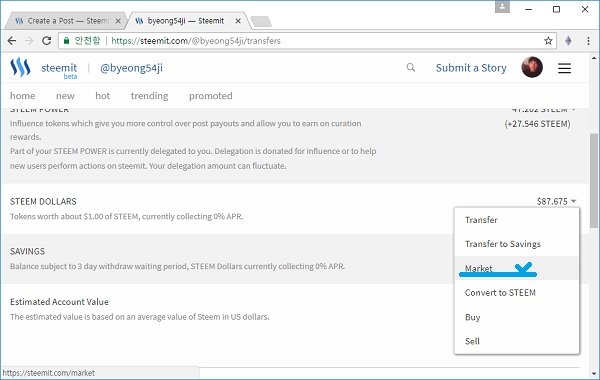Go back with the browser back arrow

12,41
